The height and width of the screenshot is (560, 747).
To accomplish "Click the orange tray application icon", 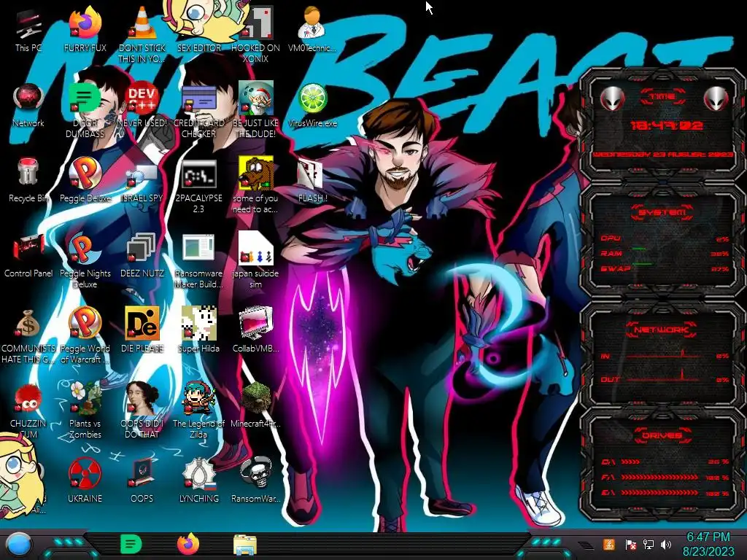I will 609,544.
